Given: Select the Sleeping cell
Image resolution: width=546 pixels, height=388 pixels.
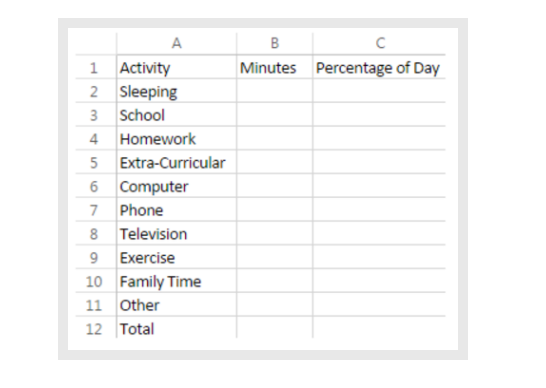Looking at the screenshot, I should pos(177,91).
